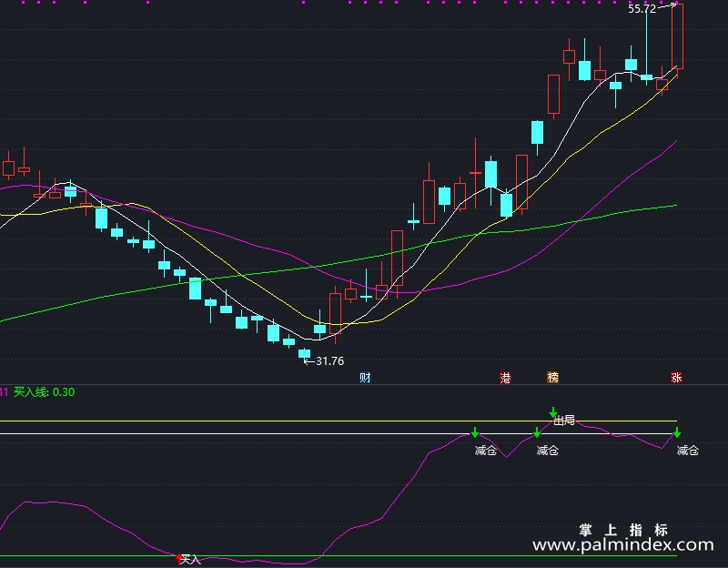This screenshot has height=568, width=728.
Task: Select the tall red candle reaching 55.72
Action: [x=677, y=40]
